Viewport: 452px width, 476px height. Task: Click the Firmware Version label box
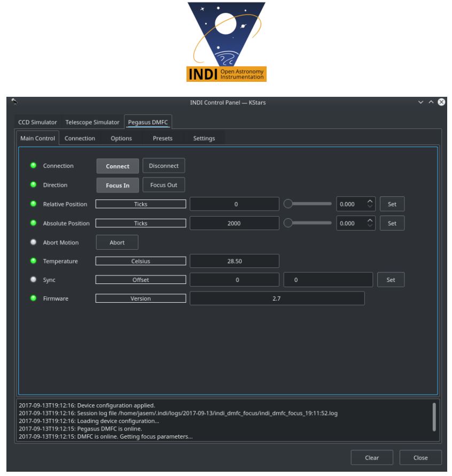tap(141, 298)
